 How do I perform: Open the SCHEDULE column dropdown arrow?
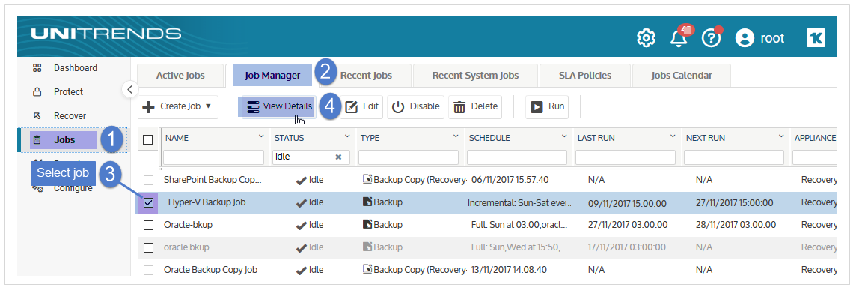(x=564, y=136)
